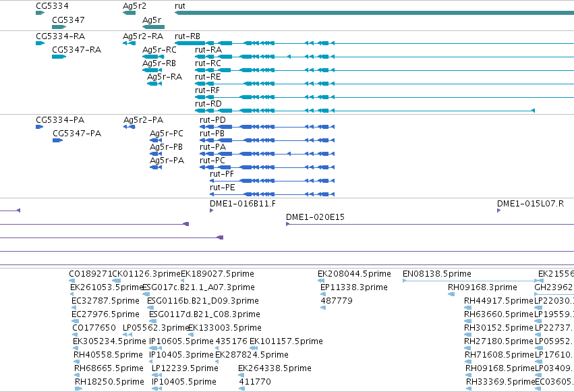The height and width of the screenshot is (392, 574).
Task: Click the RH44917.5prime EST label
Action: click(x=498, y=301)
